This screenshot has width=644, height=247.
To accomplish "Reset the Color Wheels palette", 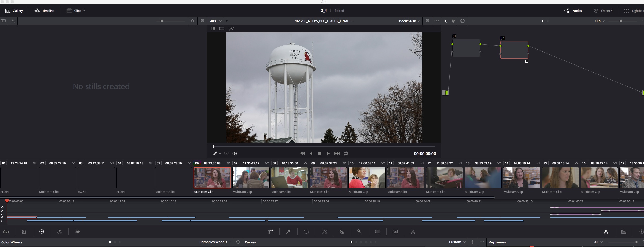I will click(x=238, y=242).
